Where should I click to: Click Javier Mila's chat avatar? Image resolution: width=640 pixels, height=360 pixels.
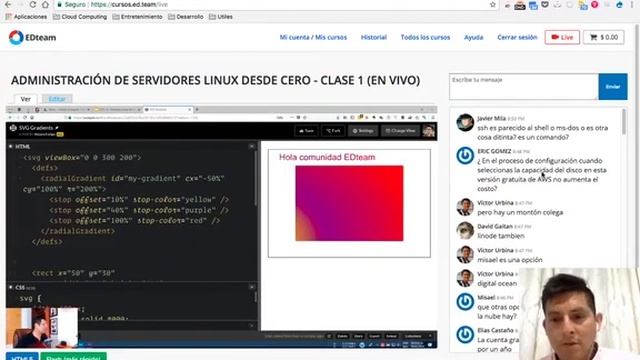(465, 122)
